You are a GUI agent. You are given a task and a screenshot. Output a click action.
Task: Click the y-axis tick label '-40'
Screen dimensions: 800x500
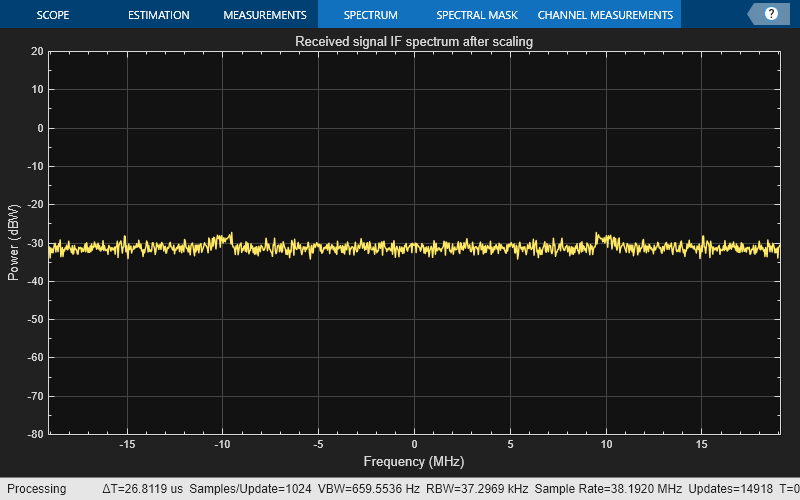tap(36, 281)
